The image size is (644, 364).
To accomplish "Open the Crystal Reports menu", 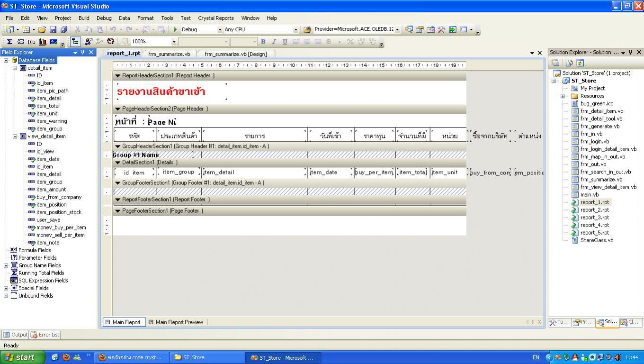I will click(216, 18).
